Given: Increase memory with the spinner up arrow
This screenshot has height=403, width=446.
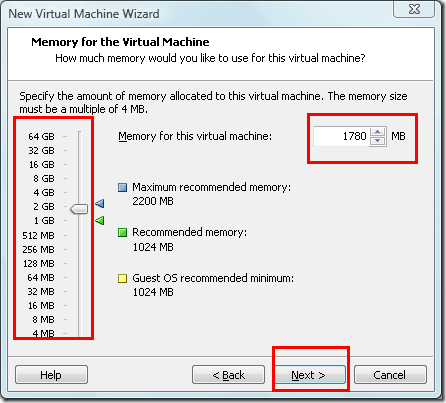Looking at the screenshot, I should (378, 132).
